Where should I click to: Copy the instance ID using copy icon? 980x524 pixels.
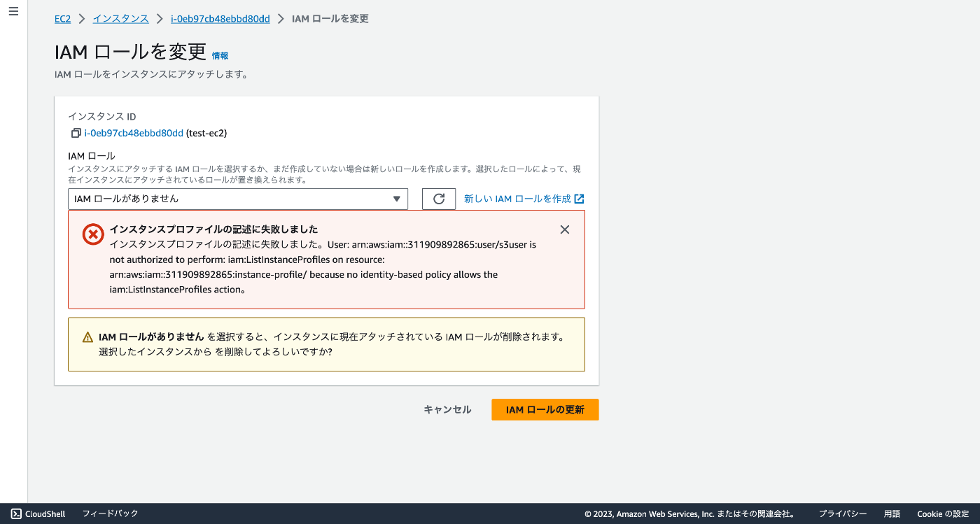click(76, 133)
